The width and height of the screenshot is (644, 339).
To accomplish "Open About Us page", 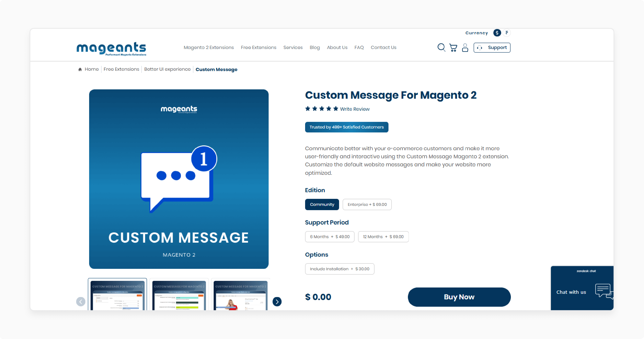I will point(337,47).
